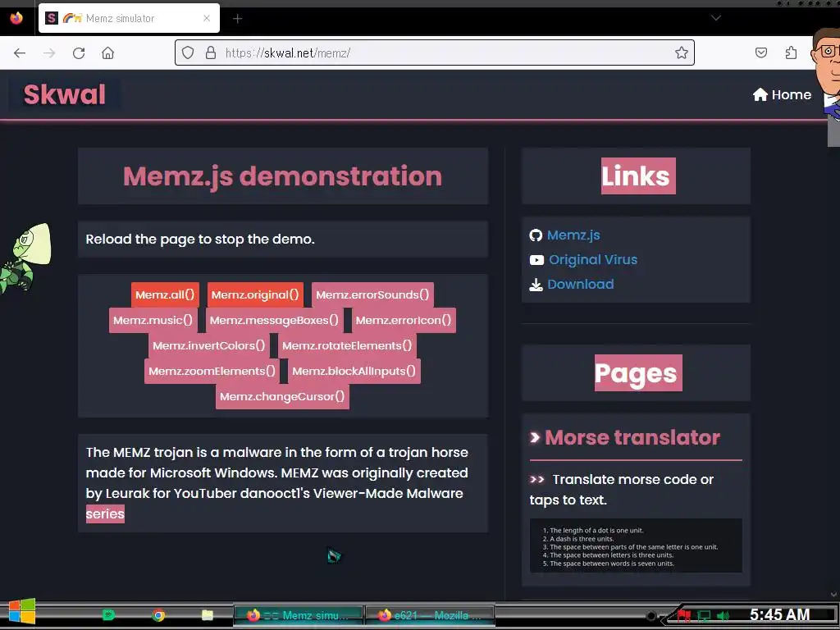This screenshot has height=630, width=840.
Task: Click the highlighted word 'series'
Action: tap(105, 514)
